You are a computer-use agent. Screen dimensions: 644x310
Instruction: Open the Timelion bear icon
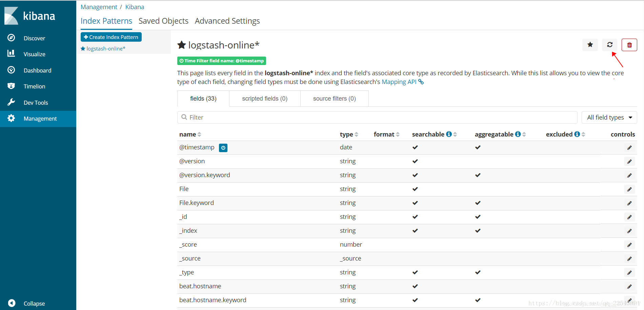11,86
